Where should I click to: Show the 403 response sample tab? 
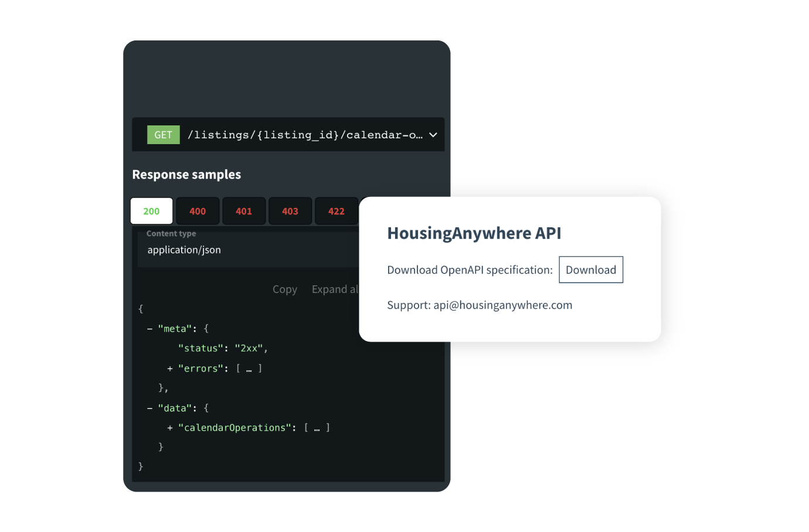[290, 211]
